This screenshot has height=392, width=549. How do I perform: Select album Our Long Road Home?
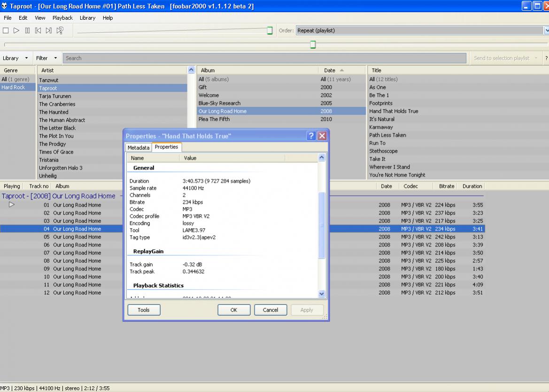(281, 111)
